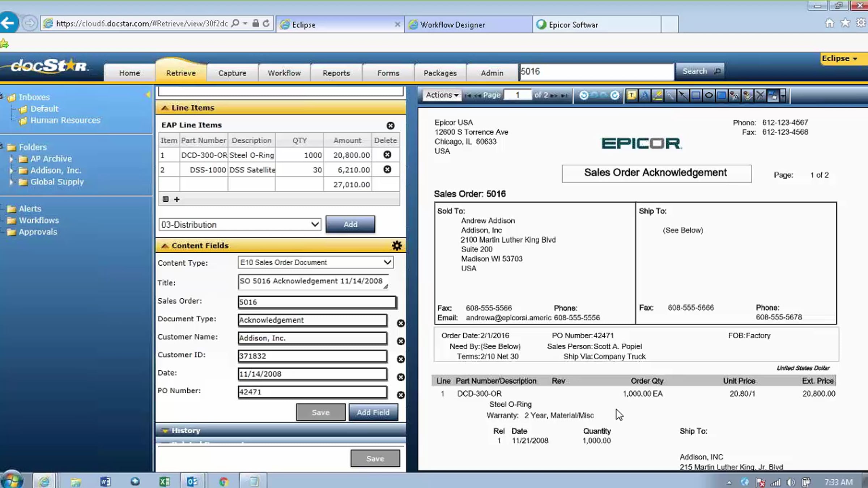Expand the AP Archive folder
This screenshot has height=488, width=868.
click(11, 159)
